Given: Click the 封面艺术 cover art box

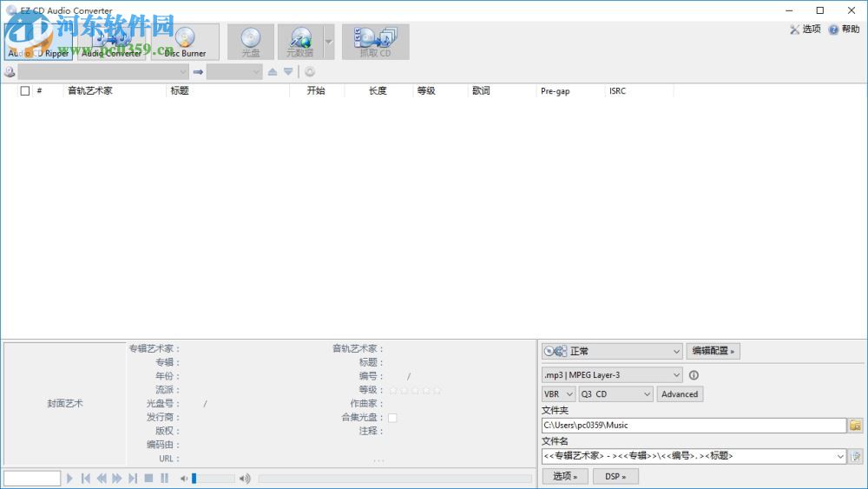Looking at the screenshot, I should click(65, 404).
